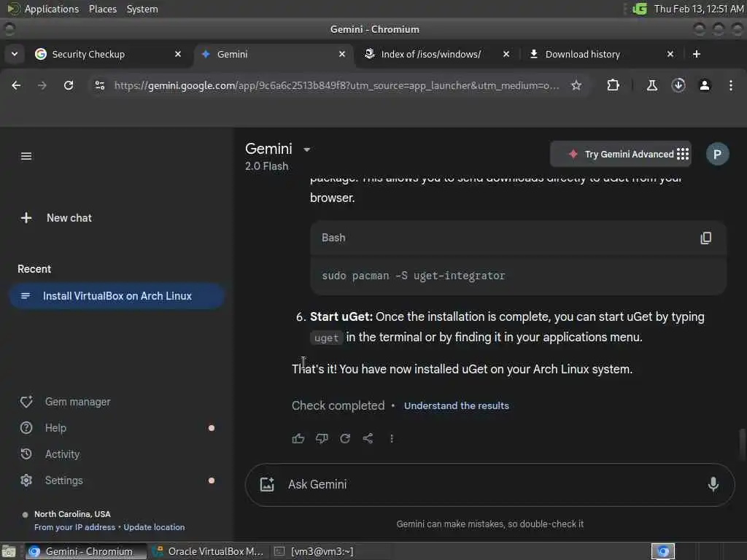The image size is (747, 560).
Task: Click the clock Thu Feb 13 12:51 AM
Action: coord(698,9)
